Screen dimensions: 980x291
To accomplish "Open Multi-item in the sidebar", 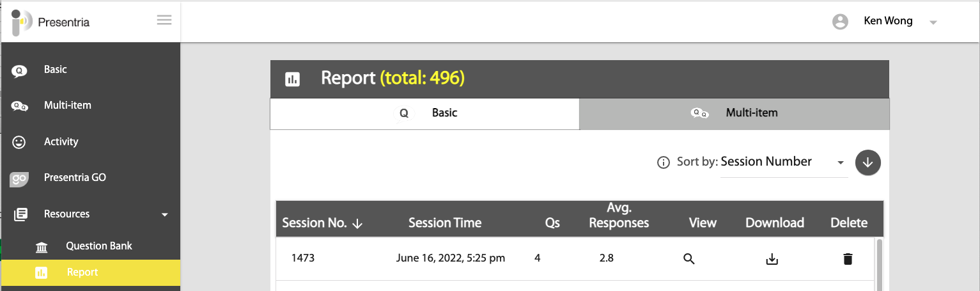I will [x=91, y=106].
